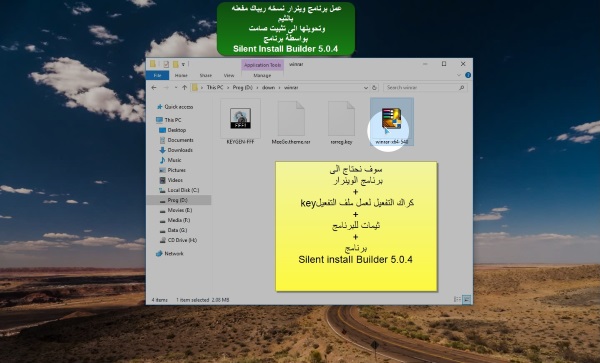Select the MeeGo.theme.rar file
600x363 pixels.
tap(291, 122)
